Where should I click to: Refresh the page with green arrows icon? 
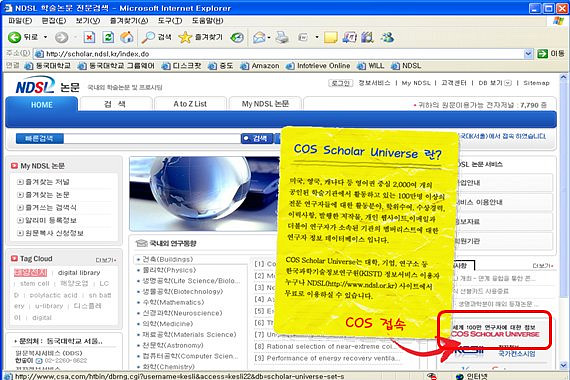click(x=108, y=37)
